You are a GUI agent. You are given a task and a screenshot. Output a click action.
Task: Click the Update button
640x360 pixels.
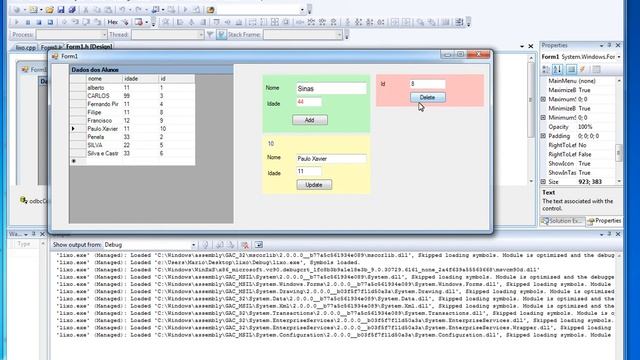[x=314, y=185]
